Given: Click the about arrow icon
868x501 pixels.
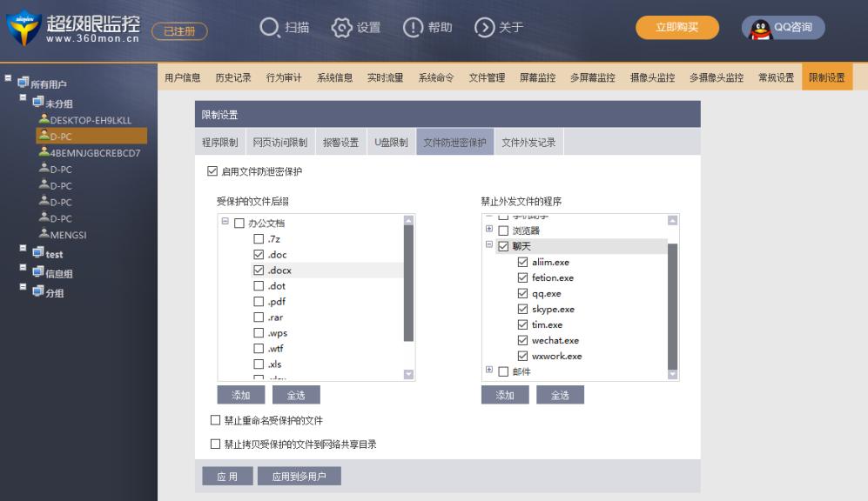Looking at the screenshot, I should (484, 28).
